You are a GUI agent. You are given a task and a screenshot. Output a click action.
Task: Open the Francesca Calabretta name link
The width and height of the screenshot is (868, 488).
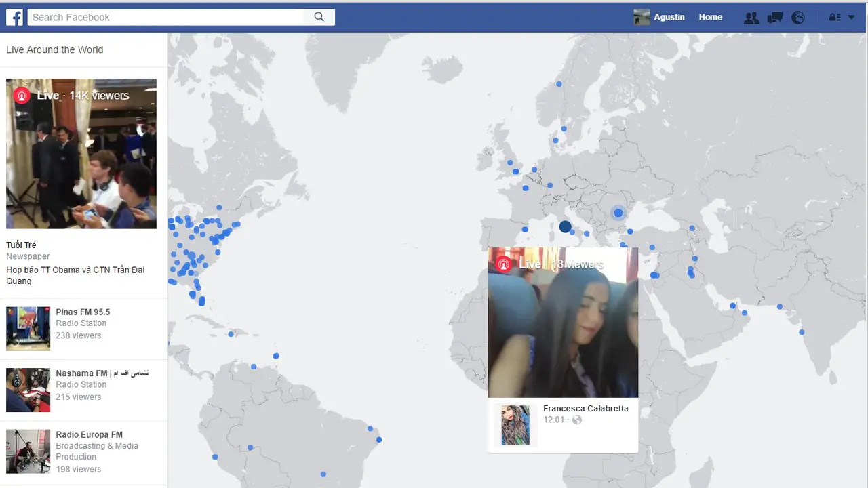tap(586, 409)
